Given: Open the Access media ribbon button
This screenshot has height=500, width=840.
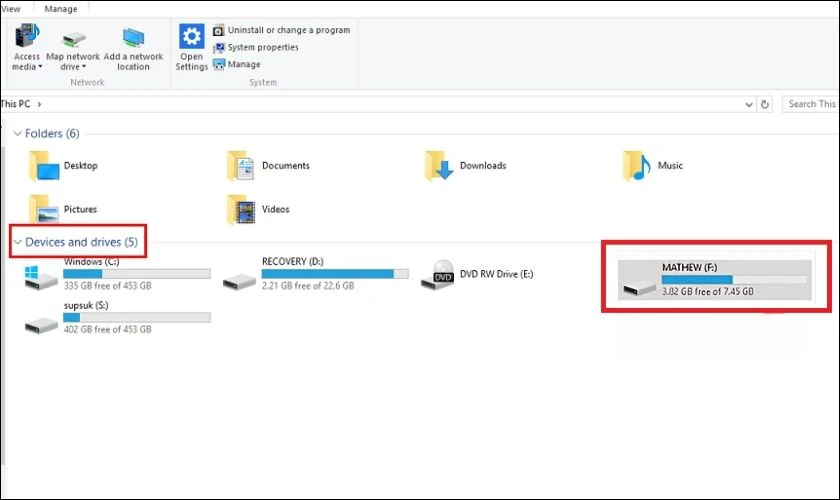Looking at the screenshot, I should [26, 47].
